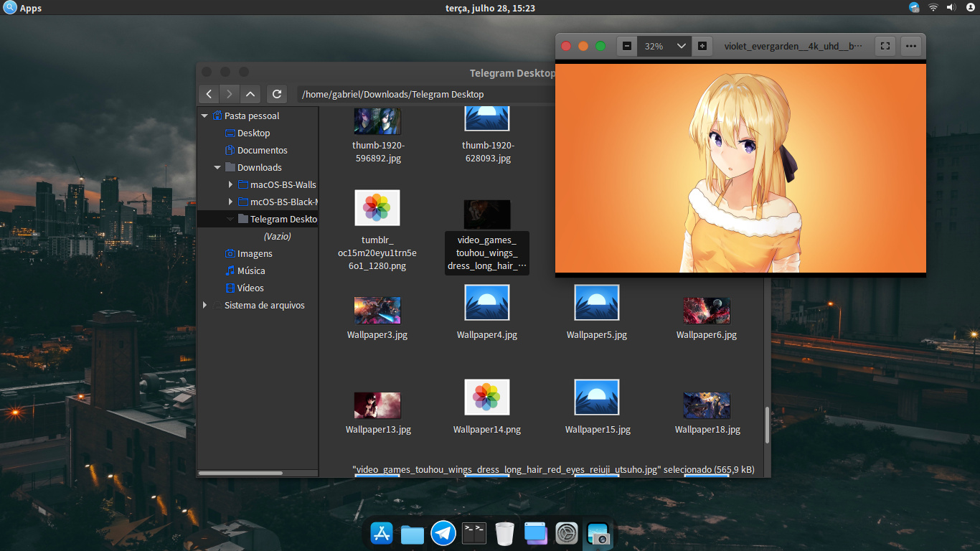Open Telegram from the dock
The height and width of the screenshot is (551, 980).
[443, 533]
